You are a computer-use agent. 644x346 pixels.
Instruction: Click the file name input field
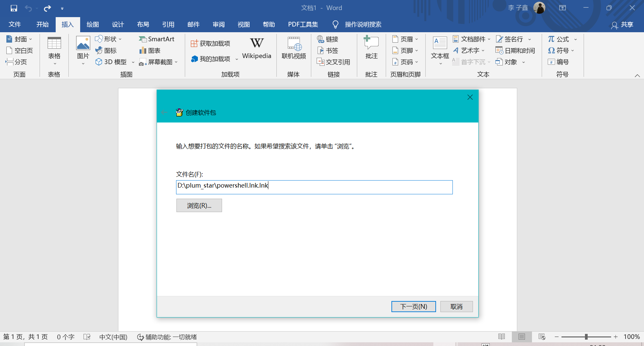314,187
